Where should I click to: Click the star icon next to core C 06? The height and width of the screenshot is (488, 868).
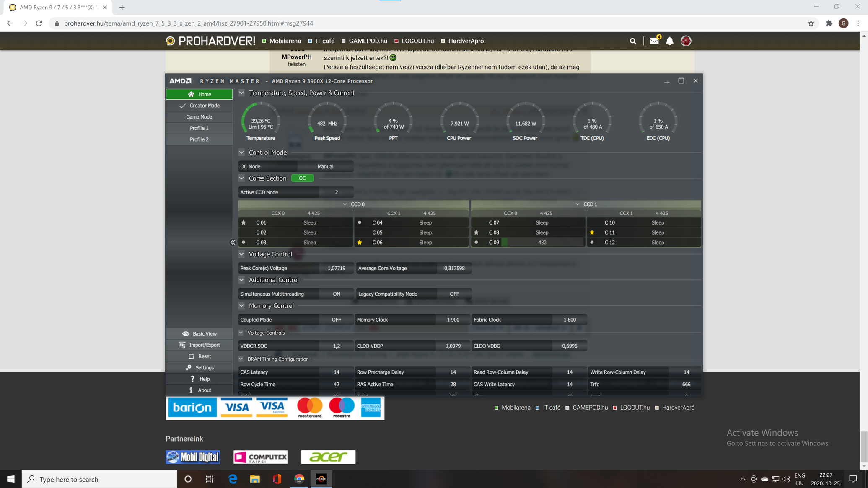point(360,243)
